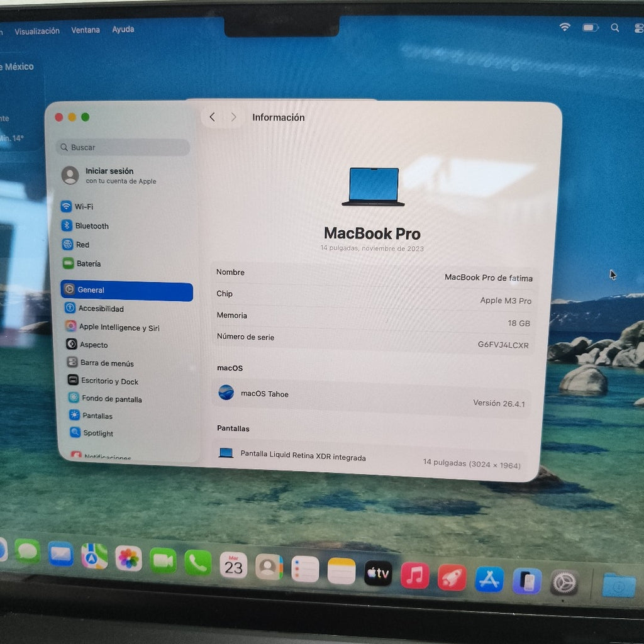Open Spotlight search from menu bar
Viewport: 644px width, 644px height.
[615, 28]
